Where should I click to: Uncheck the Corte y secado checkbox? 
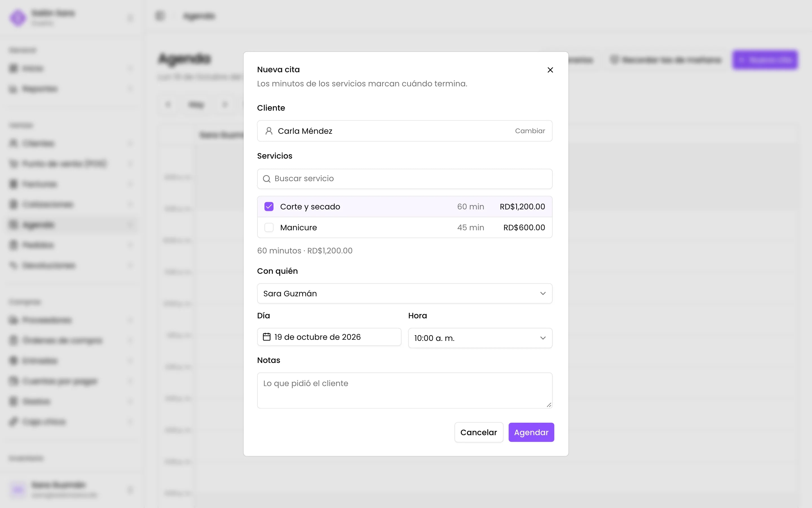pos(269,207)
